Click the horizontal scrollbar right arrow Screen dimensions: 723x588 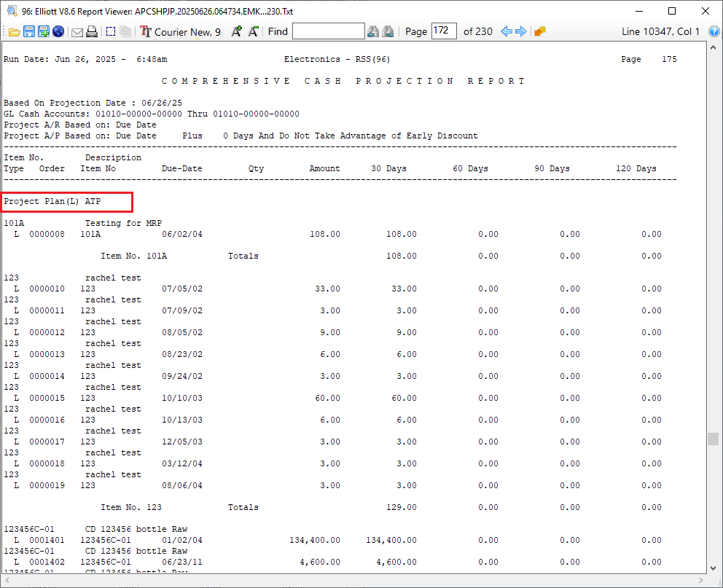[701, 580]
